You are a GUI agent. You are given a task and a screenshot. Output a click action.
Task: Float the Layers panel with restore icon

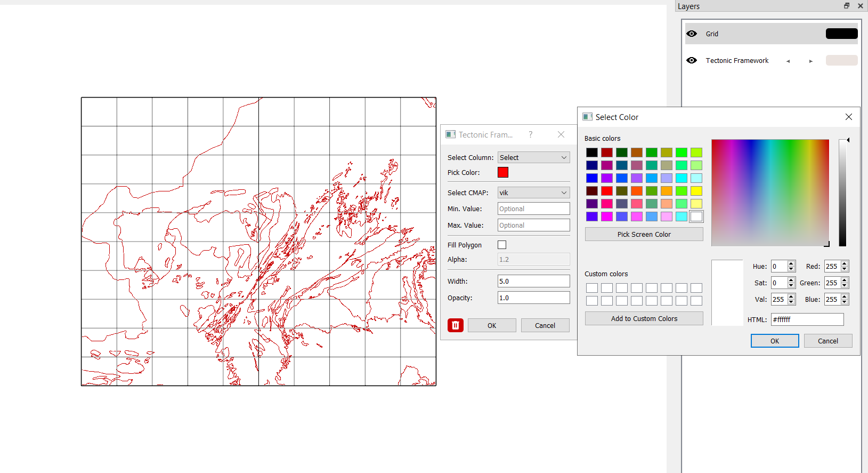click(x=847, y=6)
